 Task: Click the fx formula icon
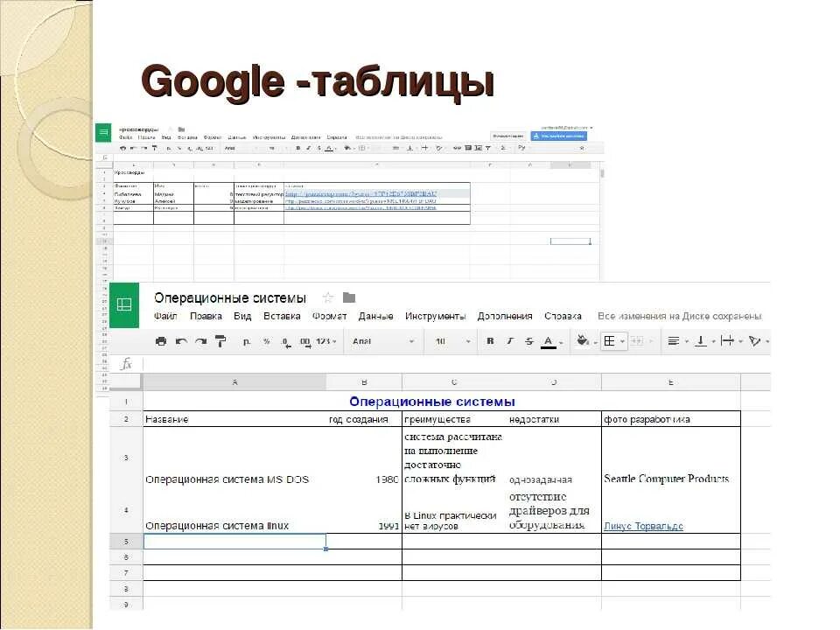[126, 364]
